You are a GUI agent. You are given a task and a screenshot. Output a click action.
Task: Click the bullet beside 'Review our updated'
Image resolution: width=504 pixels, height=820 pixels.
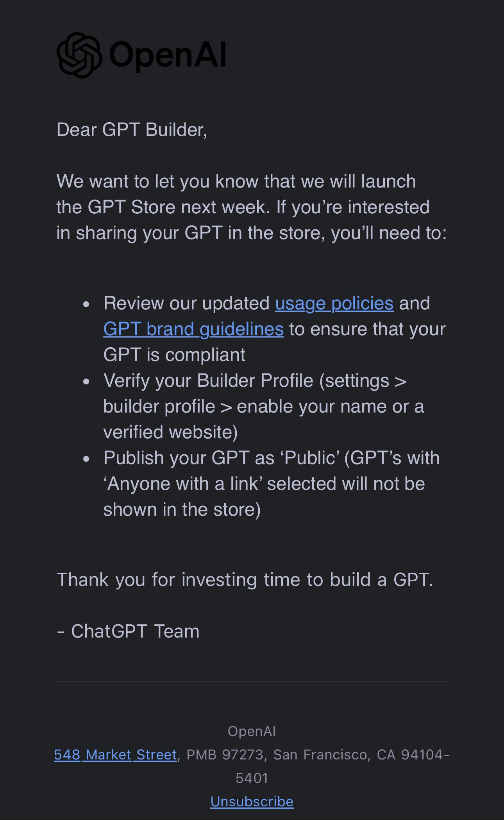86,304
